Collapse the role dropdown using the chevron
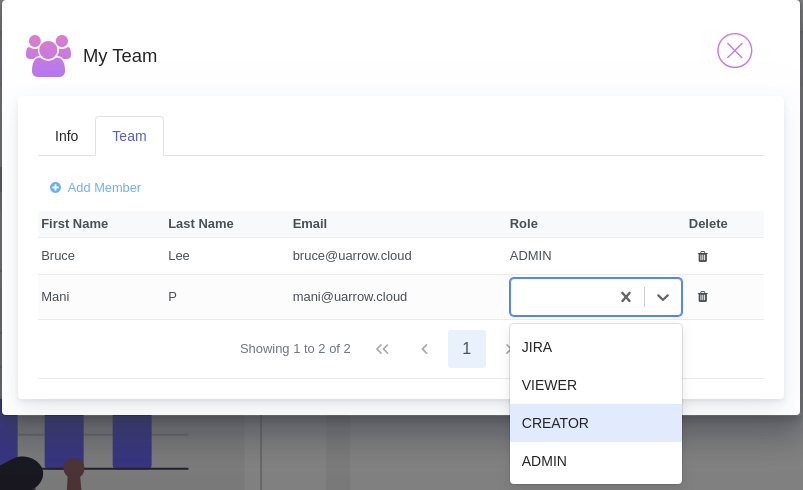Viewport: 803px width, 490px height. (x=663, y=297)
